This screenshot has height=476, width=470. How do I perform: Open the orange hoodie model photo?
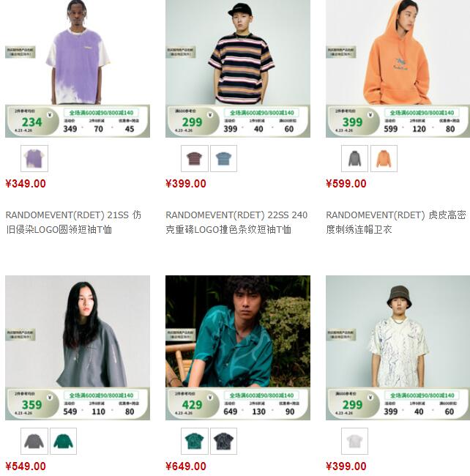pyautogui.click(x=398, y=69)
